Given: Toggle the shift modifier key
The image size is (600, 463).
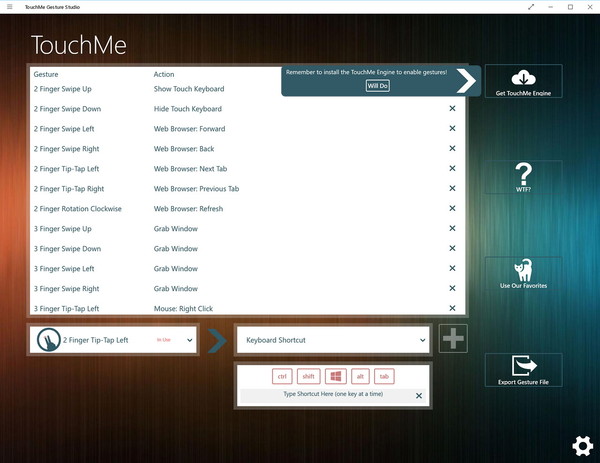Looking at the screenshot, I should [x=308, y=376].
